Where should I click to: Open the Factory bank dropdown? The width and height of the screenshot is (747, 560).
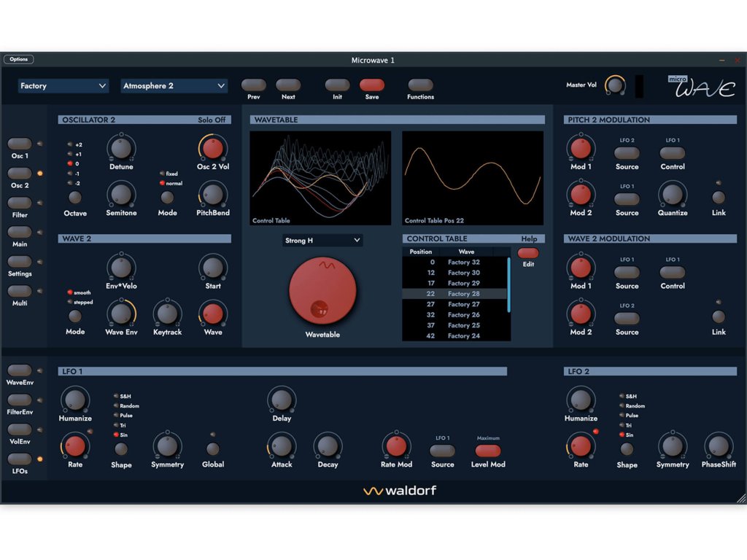click(x=63, y=86)
